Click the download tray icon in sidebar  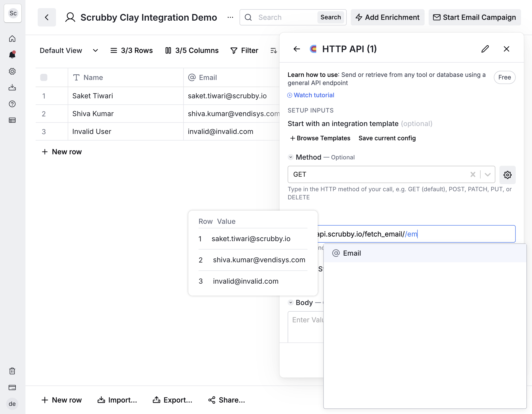12,88
